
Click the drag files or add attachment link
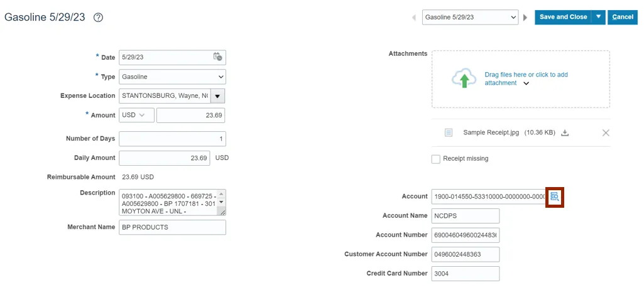tap(525, 75)
